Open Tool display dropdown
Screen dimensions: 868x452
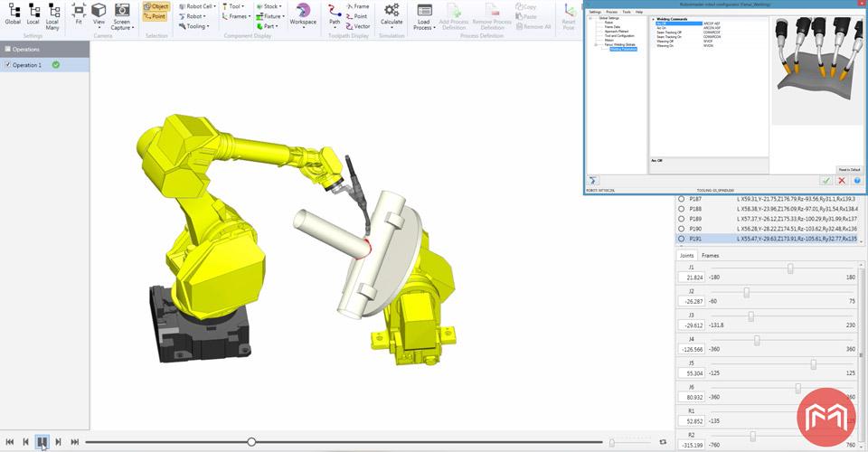(233, 6)
